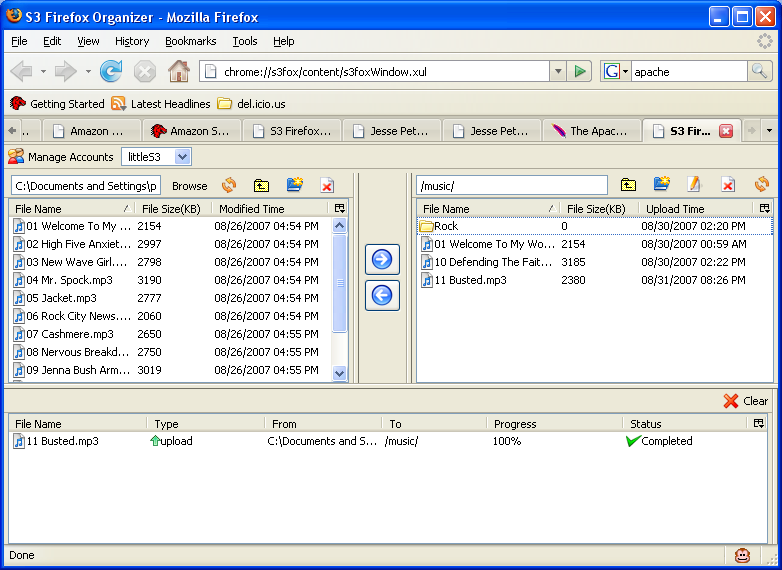This screenshot has height=570, width=782.
Task: Sort remote files by File Name header
Action: point(488,208)
